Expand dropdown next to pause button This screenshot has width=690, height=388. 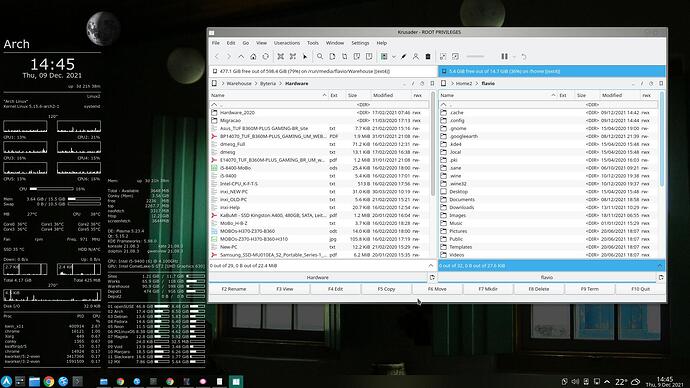coord(514,57)
